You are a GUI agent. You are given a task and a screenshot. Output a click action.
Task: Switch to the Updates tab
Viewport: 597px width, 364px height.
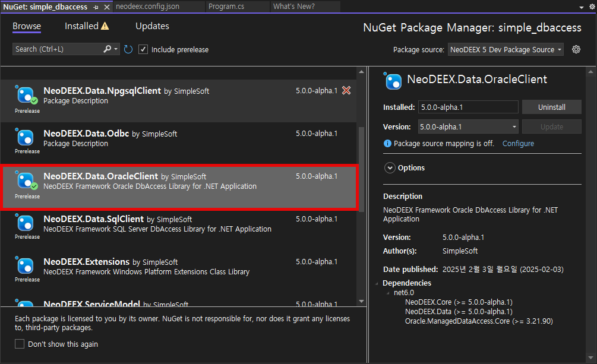click(152, 26)
